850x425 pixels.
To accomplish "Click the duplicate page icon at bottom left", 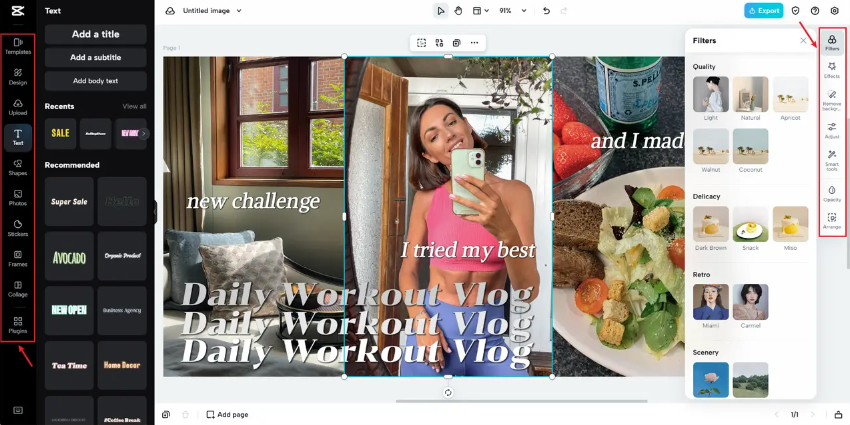I will 166,415.
